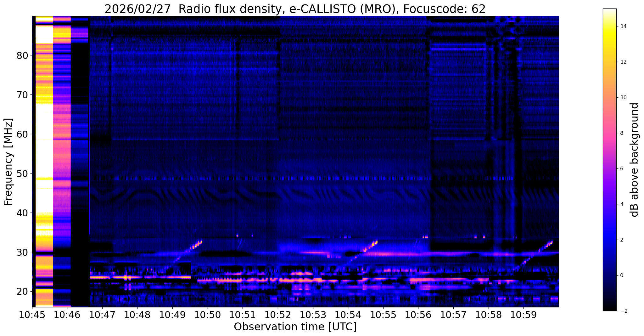The width and height of the screenshot is (644, 336).
Task: Click the 'Observation time [UTC]' x-axis label
Action: pos(295,327)
